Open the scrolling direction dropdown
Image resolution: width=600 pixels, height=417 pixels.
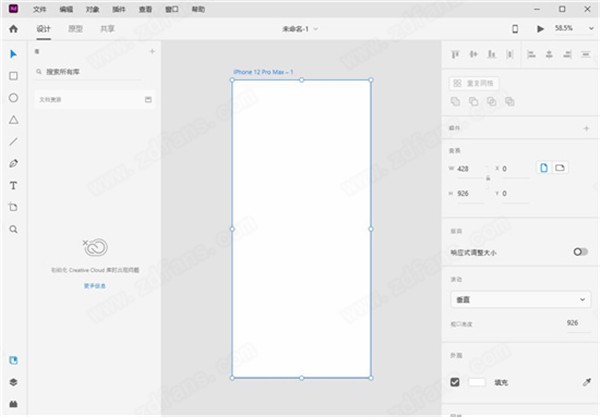pyautogui.click(x=520, y=300)
